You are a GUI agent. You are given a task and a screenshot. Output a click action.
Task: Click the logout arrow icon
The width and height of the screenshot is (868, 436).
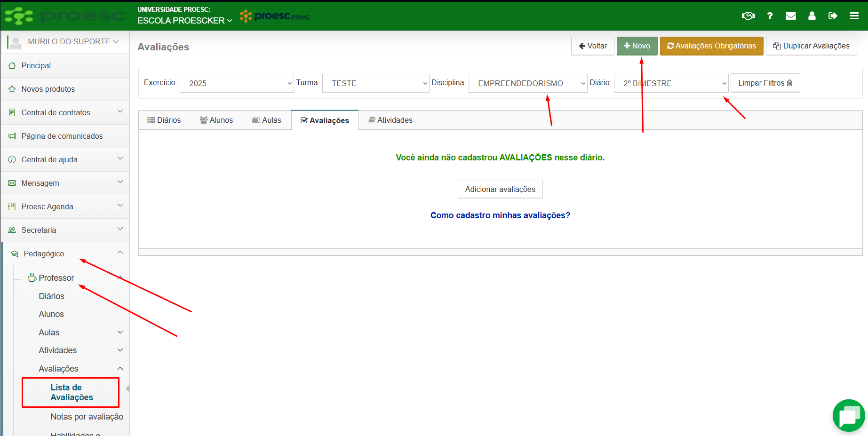pyautogui.click(x=833, y=16)
